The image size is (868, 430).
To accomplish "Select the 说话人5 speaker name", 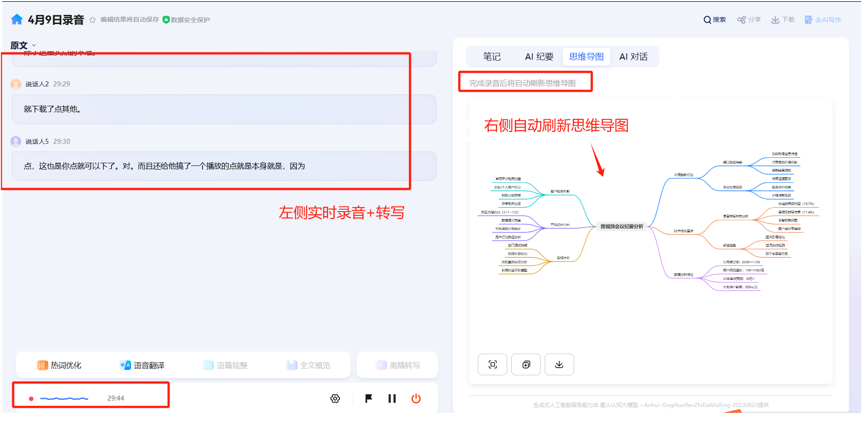I will (37, 142).
